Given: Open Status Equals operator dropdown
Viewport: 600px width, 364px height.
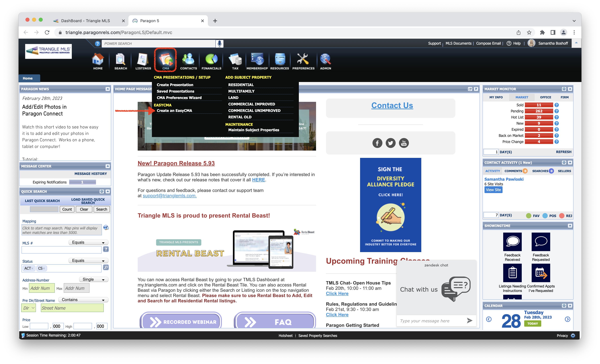Looking at the screenshot, I should tap(88, 260).
